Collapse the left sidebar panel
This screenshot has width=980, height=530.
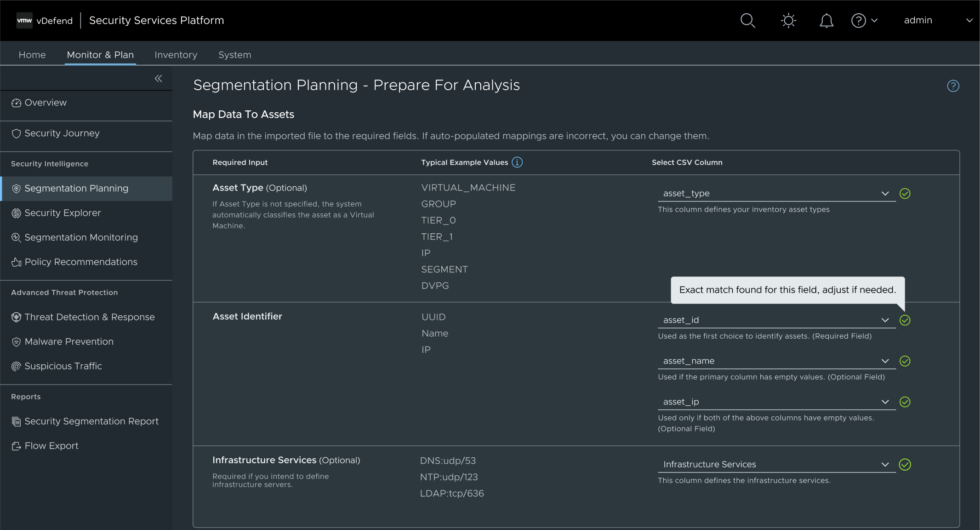pyautogui.click(x=158, y=79)
